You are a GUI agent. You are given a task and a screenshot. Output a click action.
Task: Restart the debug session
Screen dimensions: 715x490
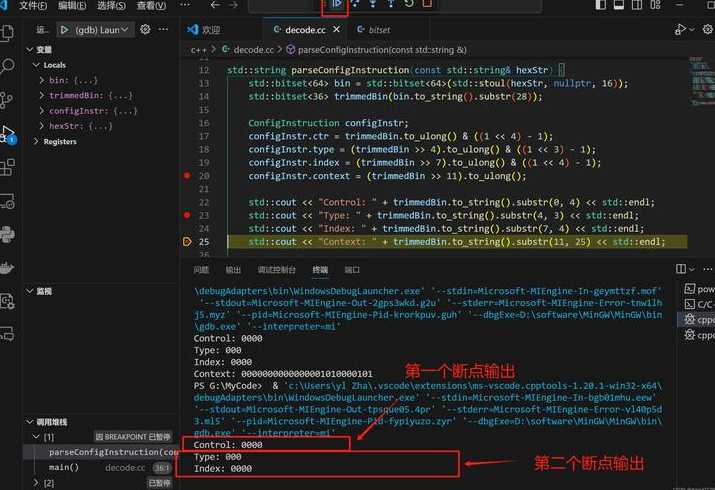(x=409, y=4)
